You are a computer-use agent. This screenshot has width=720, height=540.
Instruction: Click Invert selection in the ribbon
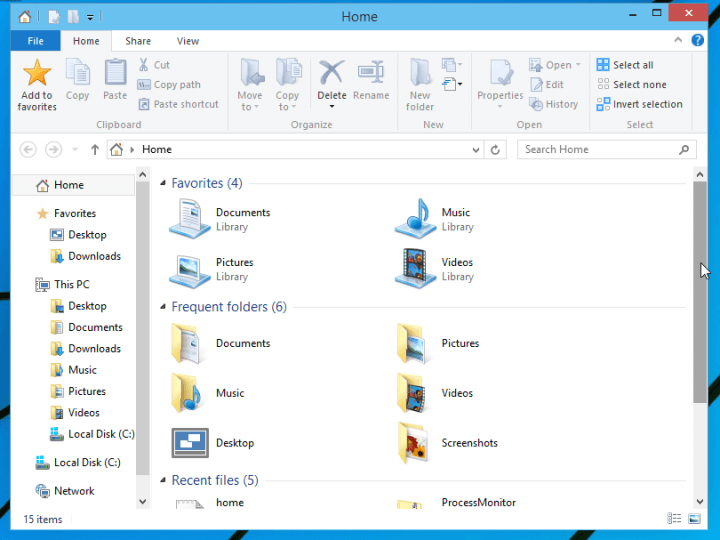640,104
